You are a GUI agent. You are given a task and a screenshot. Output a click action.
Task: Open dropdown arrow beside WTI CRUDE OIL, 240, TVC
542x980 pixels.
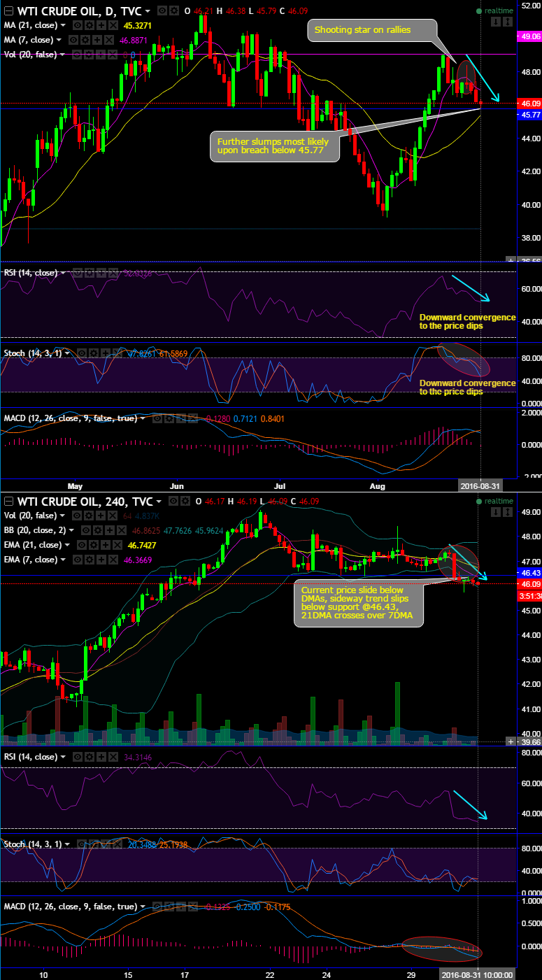[x=159, y=502]
